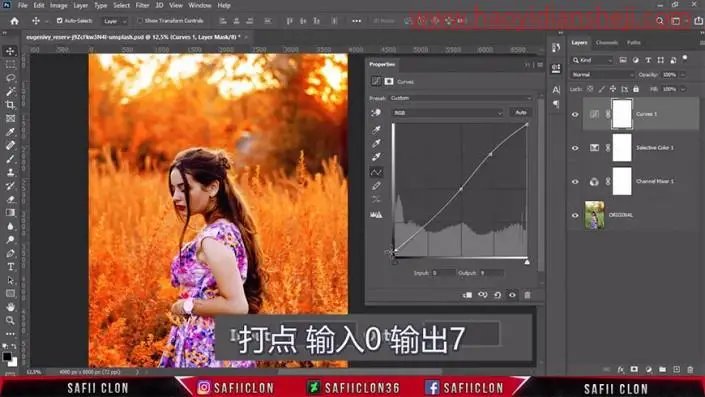The width and height of the screenshot is (705, 397).
Task: Click the foreground color swatch
Action: coord(7,357)
